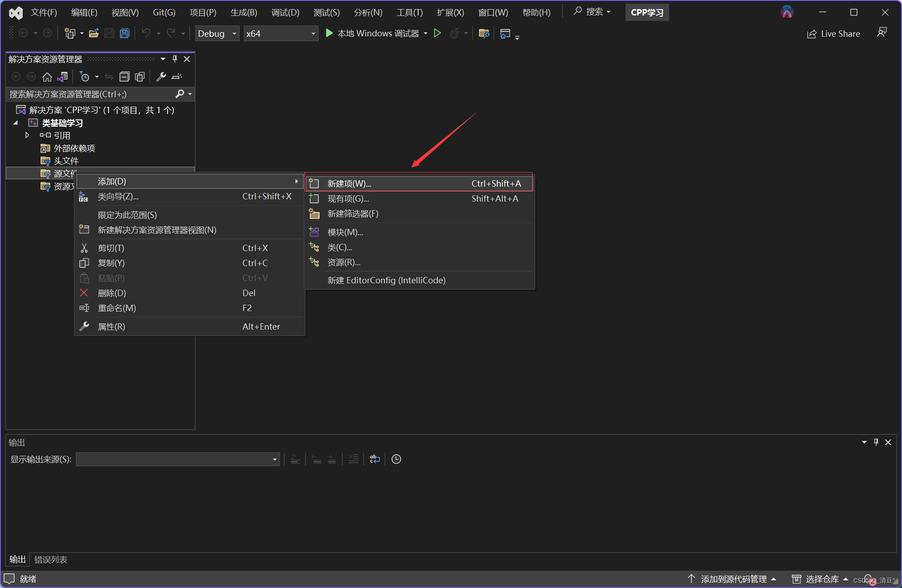Click the Save All toolbar icon
The width and height of the screenshot is (902, 588).
click(124, 34)
